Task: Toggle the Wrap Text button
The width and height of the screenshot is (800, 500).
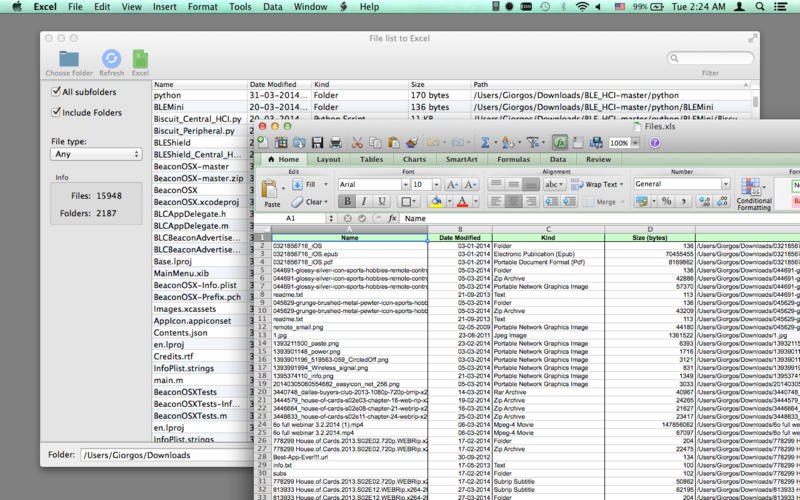Action: point(597,184)
